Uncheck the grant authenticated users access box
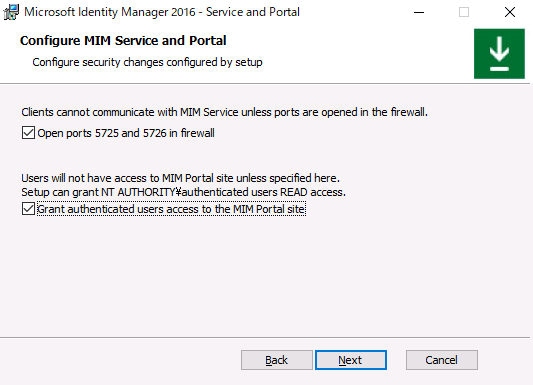533x385 pixels. point(28,209)
